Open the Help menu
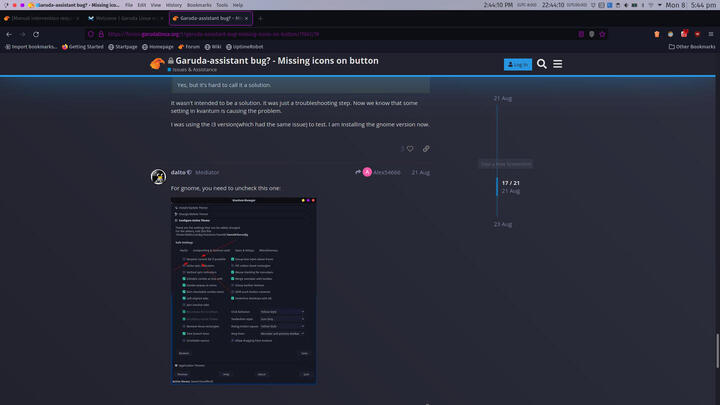The width and height of the screenshot is (720, 405). click(237, 5)
